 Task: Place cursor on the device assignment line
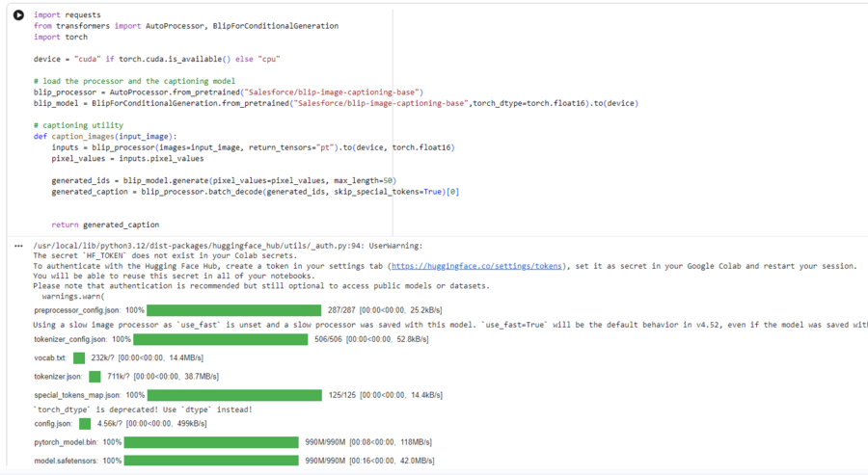(x=156, y=59)
